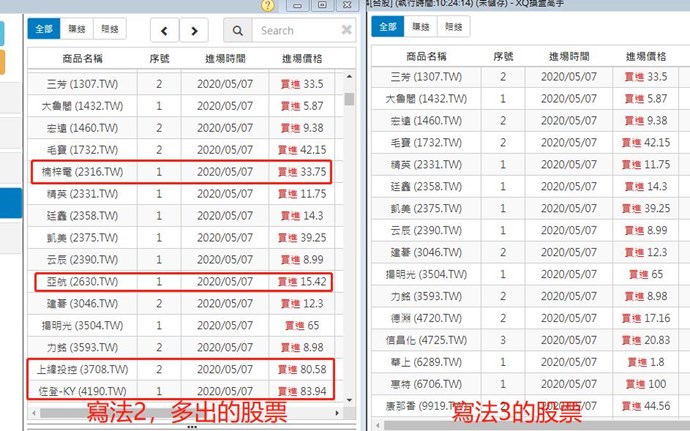Click 力銘 (3593.TW) in the left window

coord(82,348)
